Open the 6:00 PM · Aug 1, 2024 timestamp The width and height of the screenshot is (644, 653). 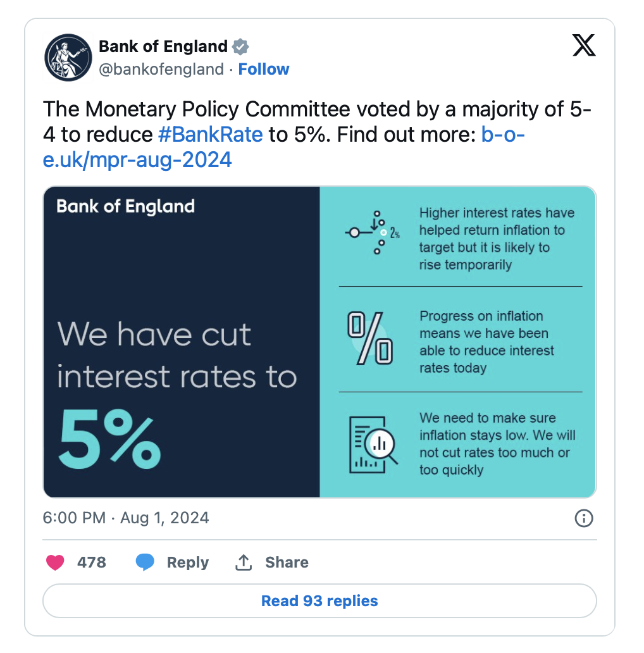click(x=126, y=518)
